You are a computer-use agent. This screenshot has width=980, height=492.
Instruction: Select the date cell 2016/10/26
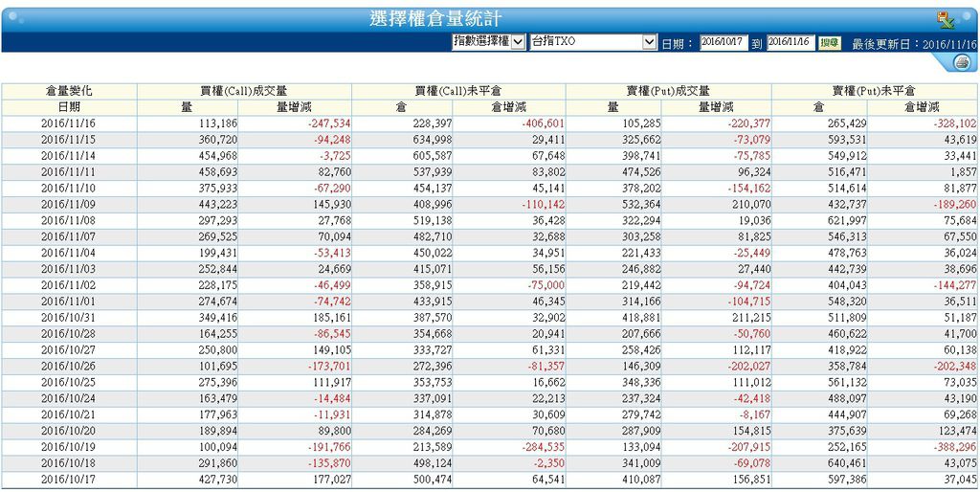[68, 367]
